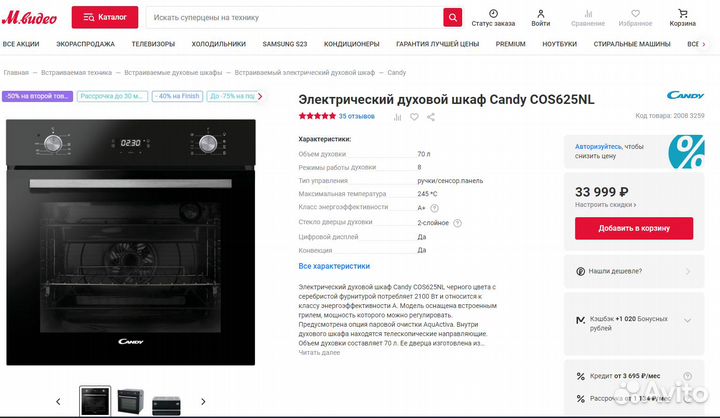
Task: Open the Candy brand logo
Action: point(685,95)
